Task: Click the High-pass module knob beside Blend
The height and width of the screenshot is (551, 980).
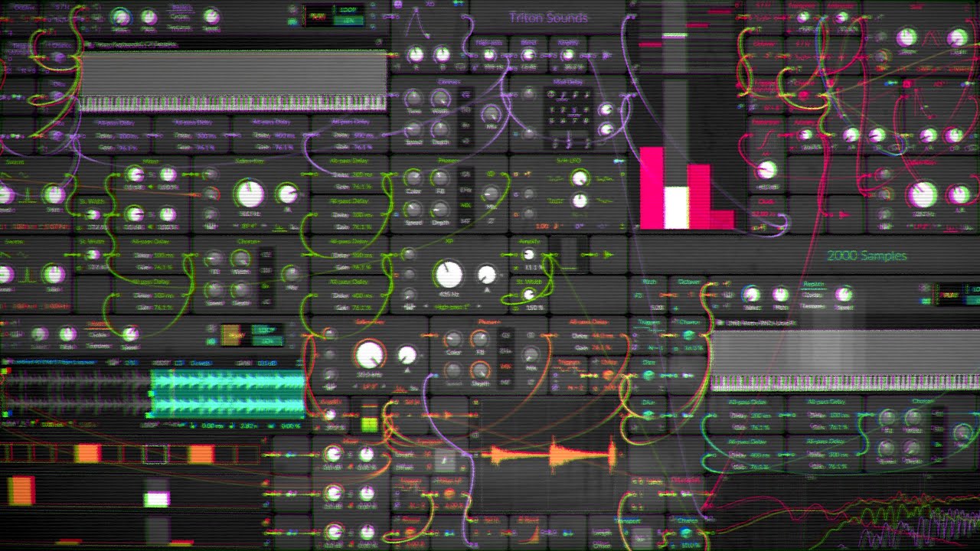Action: (490, 54)
